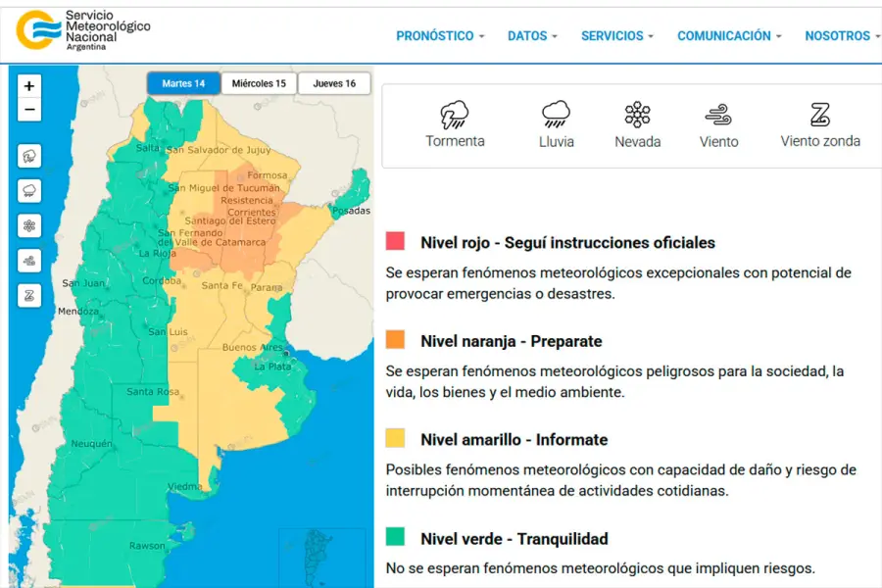The height and width of the screenshot is (588, 882).
Task: Zoom out on the alert map
Action: (29, 110)
